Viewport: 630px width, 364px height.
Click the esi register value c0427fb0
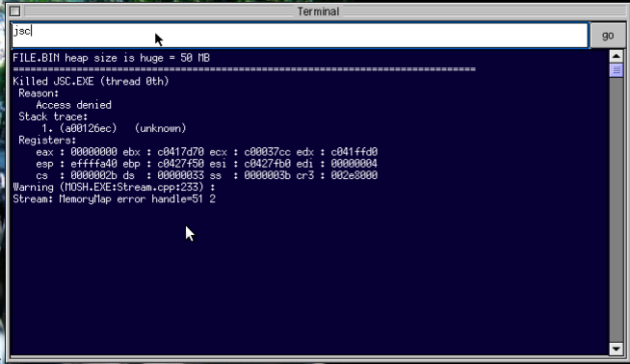[267, 164]
